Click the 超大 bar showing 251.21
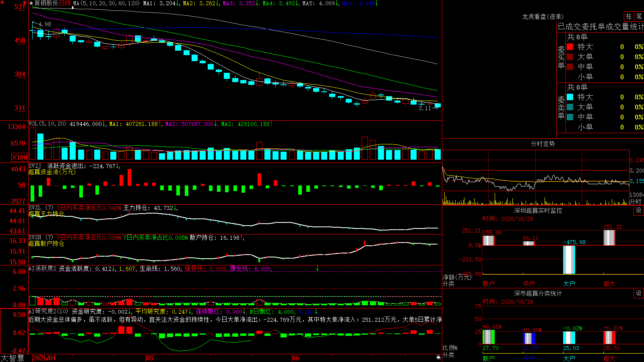Screen dimensions: 644x362 tap(609, 238)
